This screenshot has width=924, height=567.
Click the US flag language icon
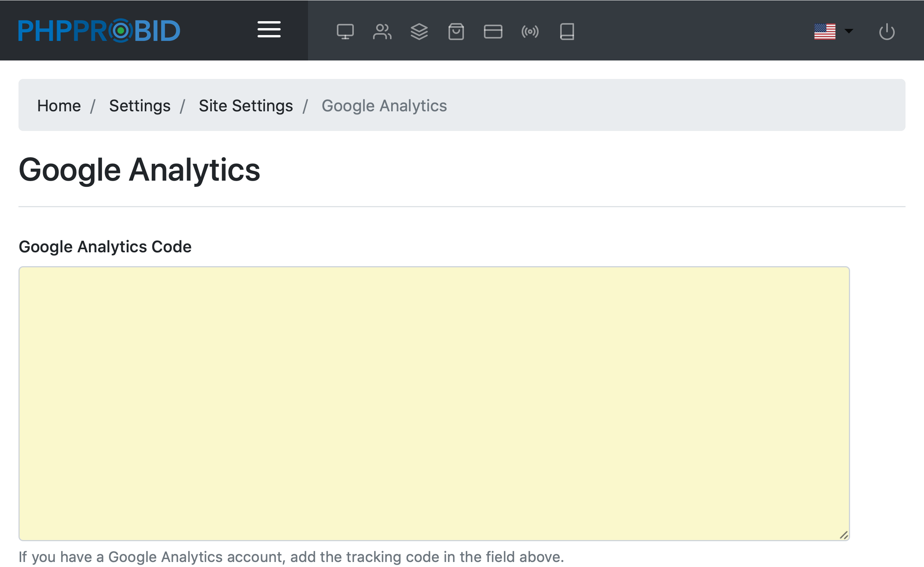tap(825, 32)
